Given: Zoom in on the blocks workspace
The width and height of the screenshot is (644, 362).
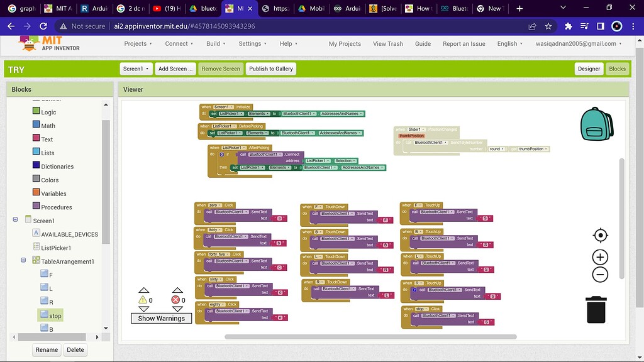Looking at the screenshot, I should [599, 257].
